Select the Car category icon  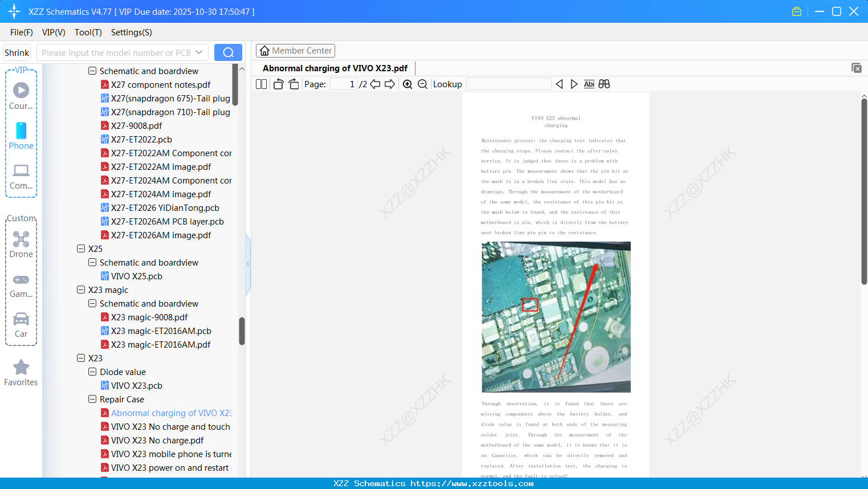(x=21, y=324)
